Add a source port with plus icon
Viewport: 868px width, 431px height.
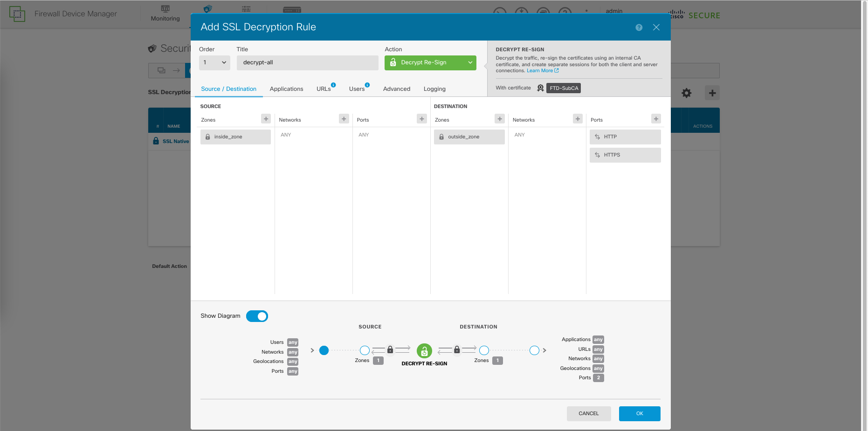click(422, 119)
